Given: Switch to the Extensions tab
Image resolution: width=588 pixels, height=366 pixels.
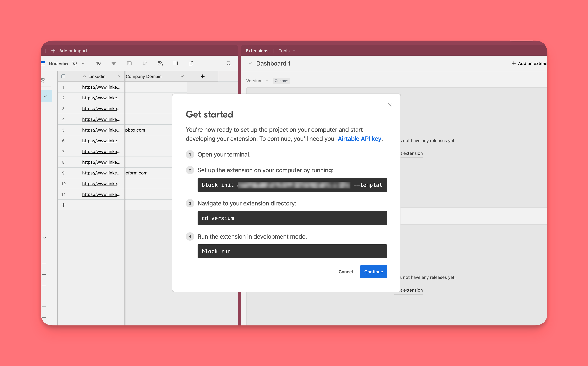Looking at the screenshot, I should click(257, 51).
